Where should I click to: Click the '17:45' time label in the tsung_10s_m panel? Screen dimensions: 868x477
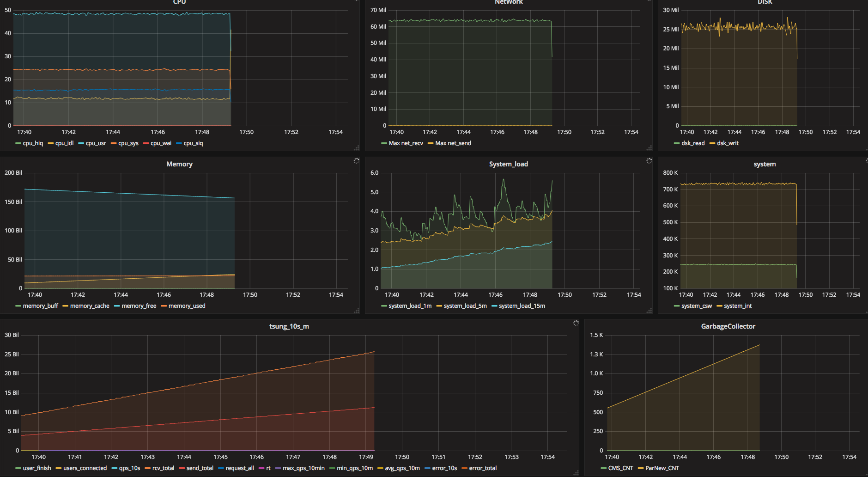coord(220,457)
